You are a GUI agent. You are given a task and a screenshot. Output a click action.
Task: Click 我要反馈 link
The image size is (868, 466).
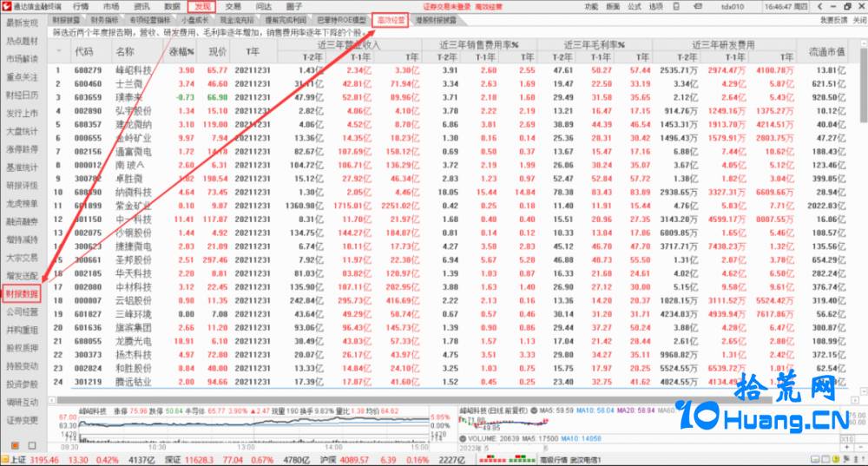coord(833,21)
